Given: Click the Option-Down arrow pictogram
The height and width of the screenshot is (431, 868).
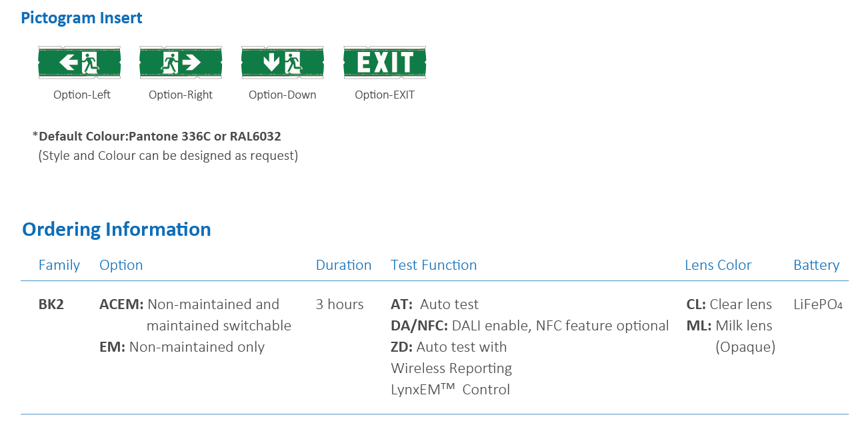Looking at the screenshot, I should point(283,63).
